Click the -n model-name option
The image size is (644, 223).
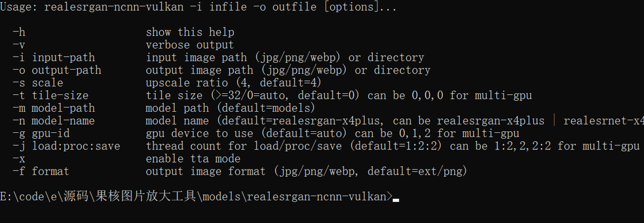[x=54, y=121]
